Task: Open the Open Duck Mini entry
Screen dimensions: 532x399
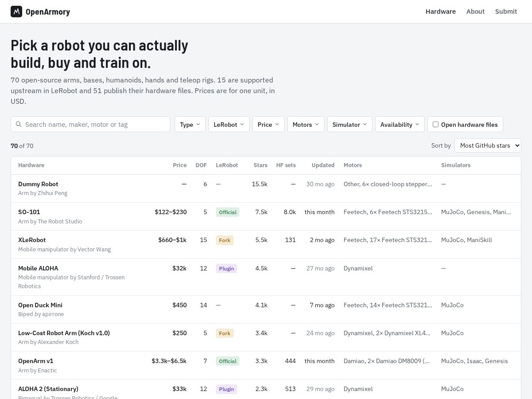Action: (40, 305)
